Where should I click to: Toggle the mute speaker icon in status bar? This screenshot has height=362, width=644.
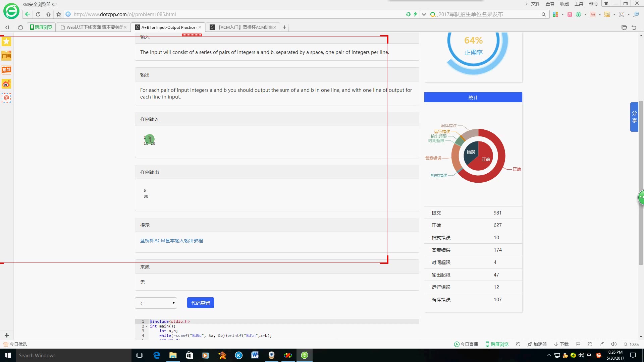click(x=614, y=344)
